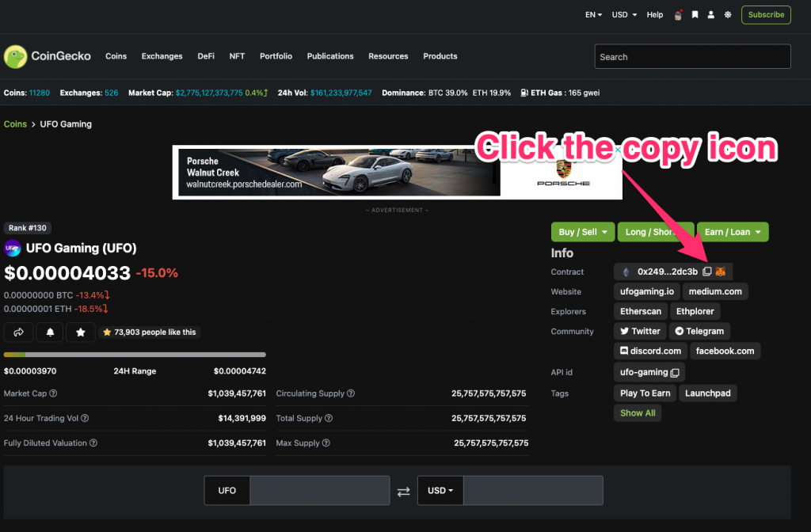Screen dimensions: 811x532
Task: Click the 526 exchanges count link
Action: [x=111, y=93]
